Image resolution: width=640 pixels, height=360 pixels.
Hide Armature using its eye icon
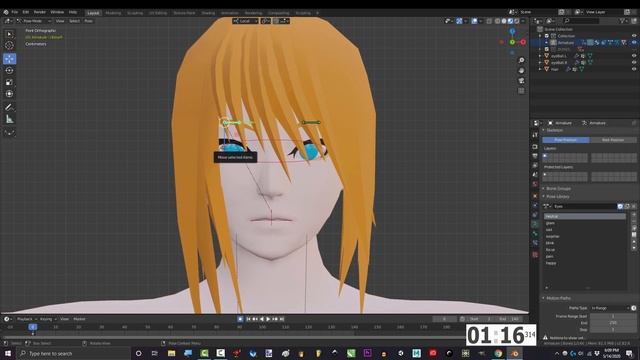click(x=634, y=42)
